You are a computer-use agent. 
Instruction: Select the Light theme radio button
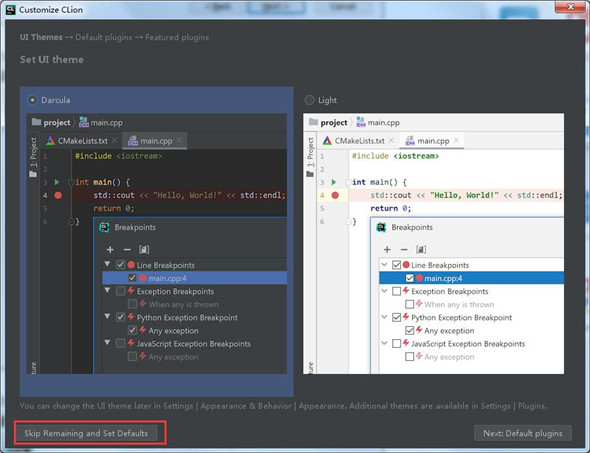tap(309, 100)
